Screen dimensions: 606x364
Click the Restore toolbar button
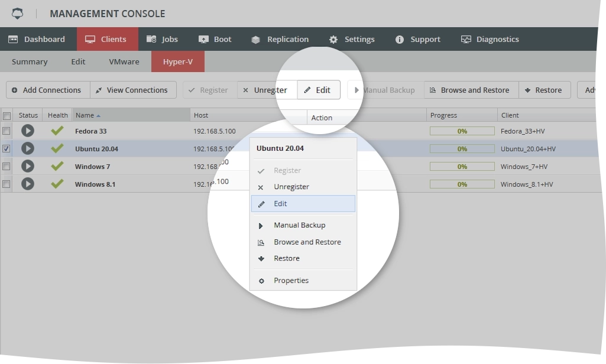tap(545, 90)
